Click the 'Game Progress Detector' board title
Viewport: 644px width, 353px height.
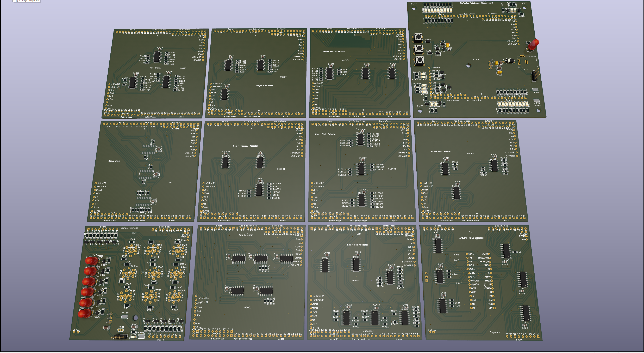(245, 146)
